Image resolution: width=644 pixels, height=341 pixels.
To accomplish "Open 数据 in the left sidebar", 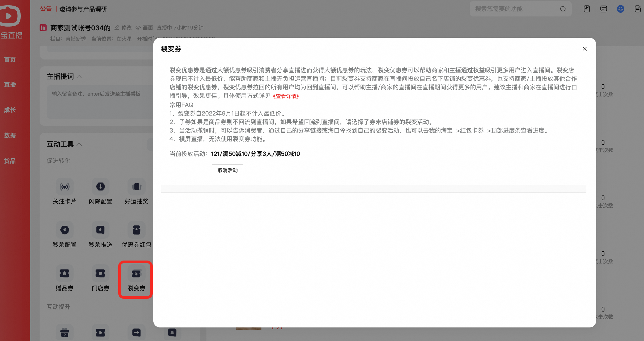I will (10, 135).
